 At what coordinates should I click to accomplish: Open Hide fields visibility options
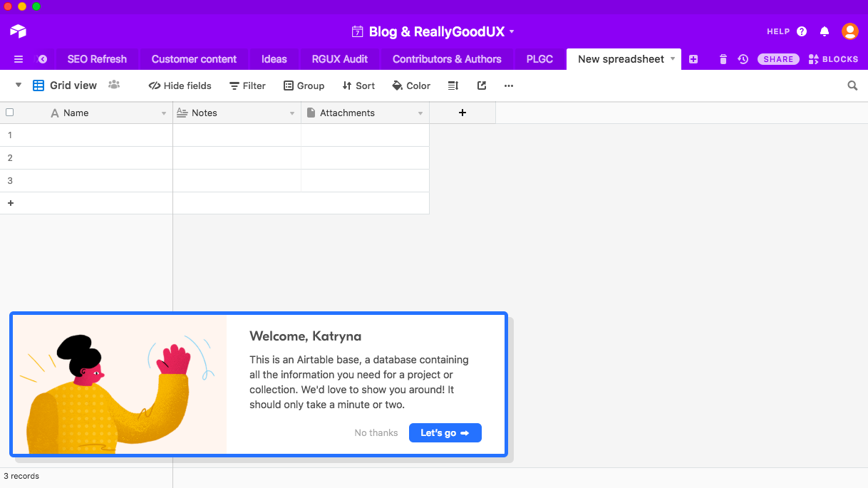point(180,85)
